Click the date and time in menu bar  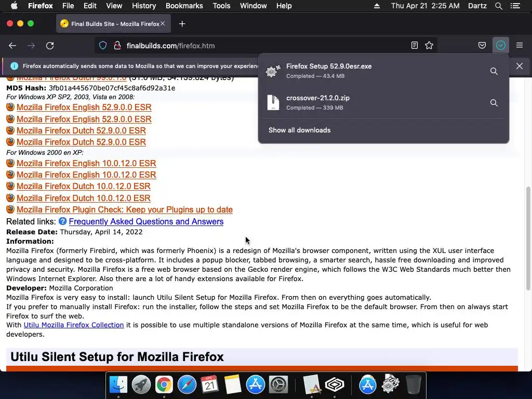click(425, 6)
